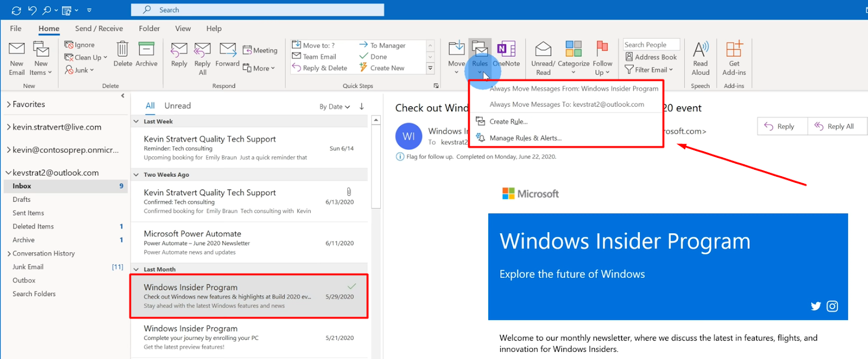This screenshot has height=359, width=868.
Task: Switch to the View ribbon tab
Action: [x=183, y=28]
